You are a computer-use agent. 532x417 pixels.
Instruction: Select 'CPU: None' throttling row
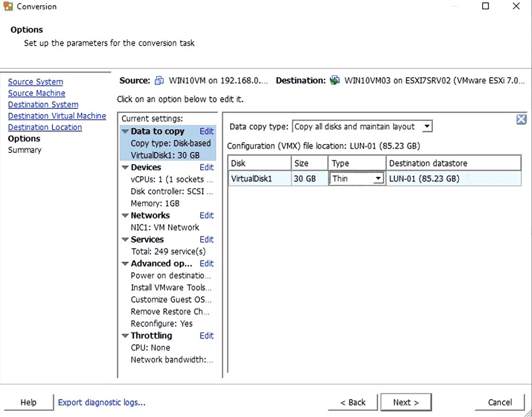[150, 348]
